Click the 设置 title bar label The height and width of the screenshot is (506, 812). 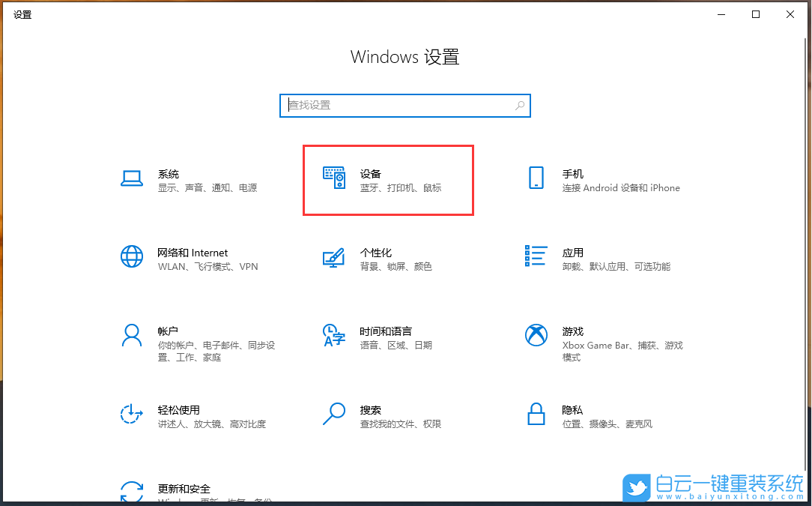[22, 14]
